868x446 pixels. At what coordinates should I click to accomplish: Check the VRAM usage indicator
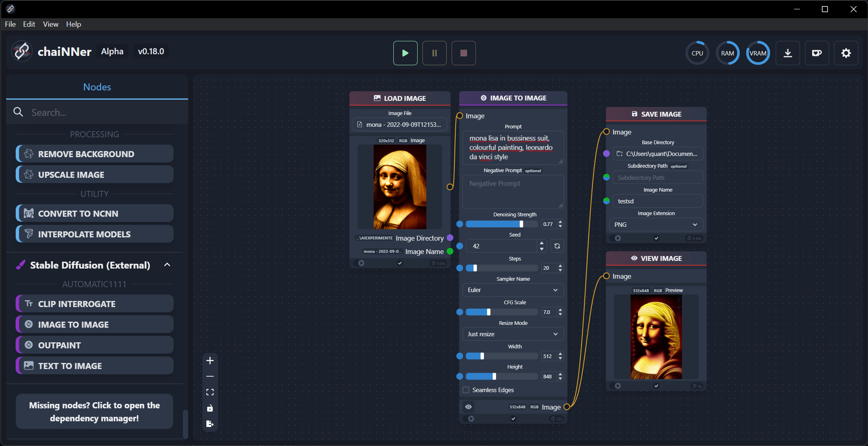(x=758, y=53)
